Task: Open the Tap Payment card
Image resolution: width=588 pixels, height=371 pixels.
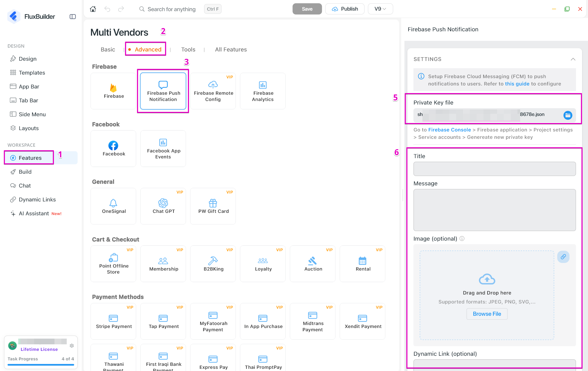Action: (163, 321)
